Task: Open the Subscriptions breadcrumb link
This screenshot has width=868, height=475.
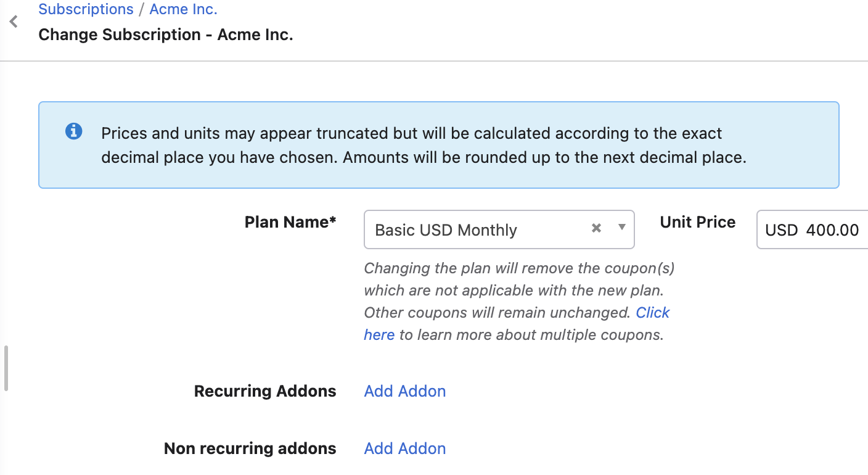Action: (x=86, y=9)
